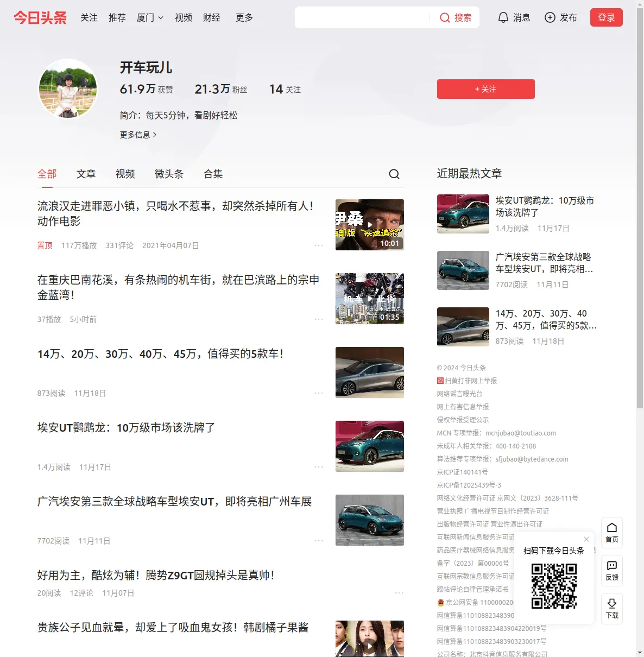Open more options for 流浪汉走进罪恶小镇 post

(319, 245)
